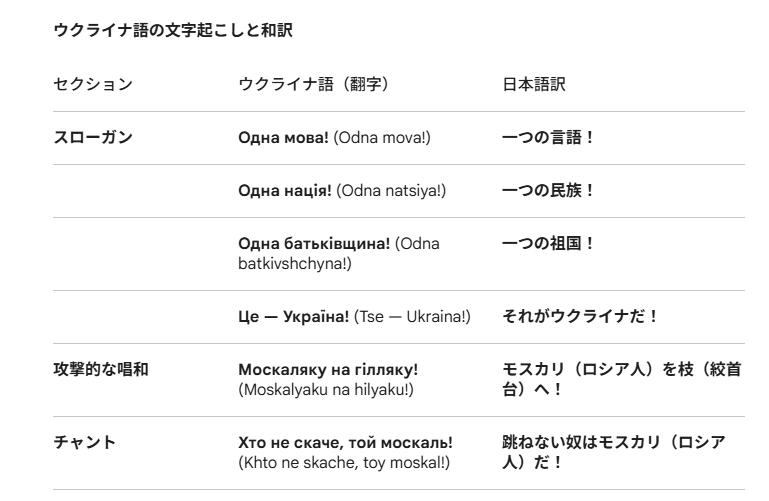
Task: Click the transliteration (Khto ne skache, toy moskal!)
Action: (345, 461)
